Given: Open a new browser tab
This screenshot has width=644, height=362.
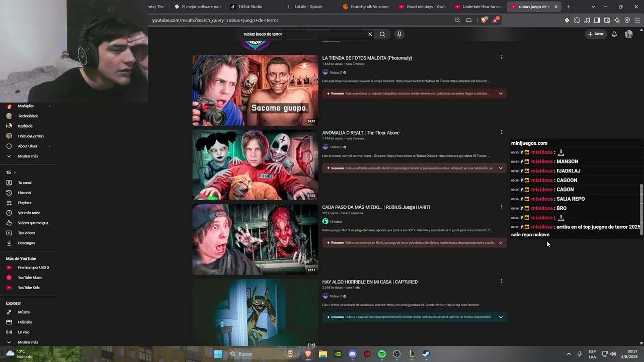Looking at the screenshot, I should [569, 7].
